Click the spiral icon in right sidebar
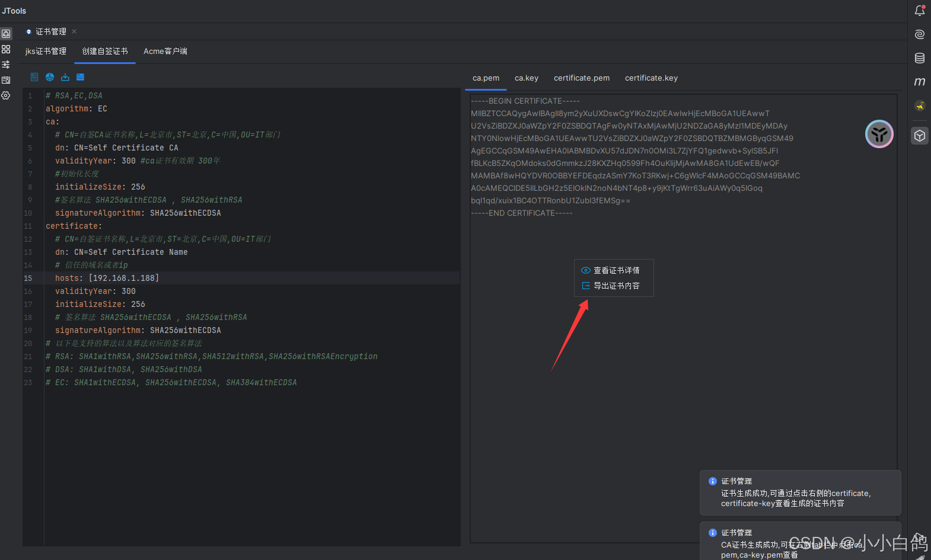The image size is (931, 560). point(920,34)
